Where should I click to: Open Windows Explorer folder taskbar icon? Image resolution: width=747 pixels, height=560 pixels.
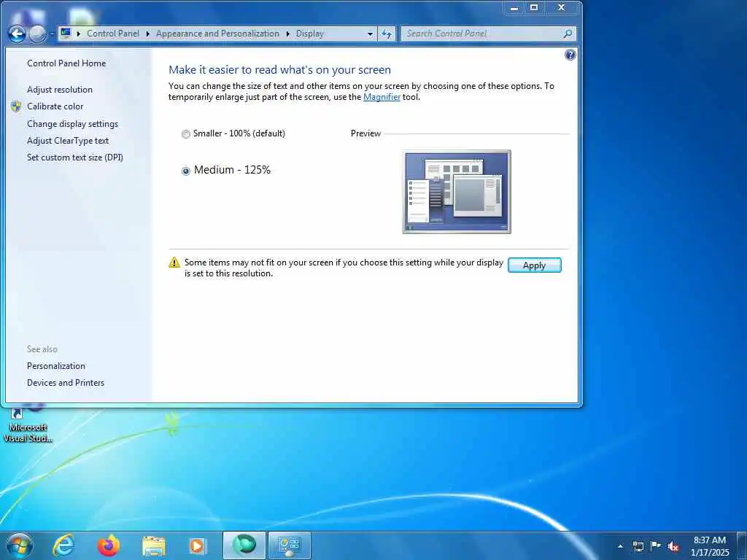153,546
